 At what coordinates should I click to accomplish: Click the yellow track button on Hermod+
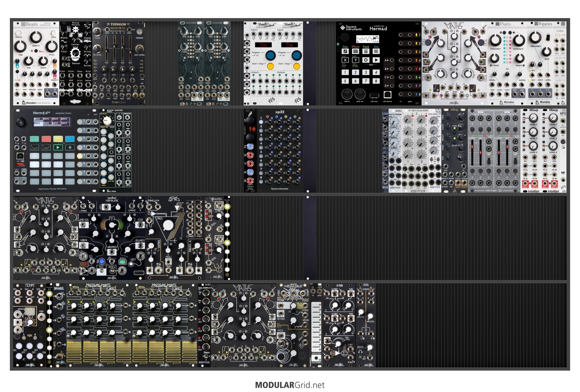(x=58, y=139)
